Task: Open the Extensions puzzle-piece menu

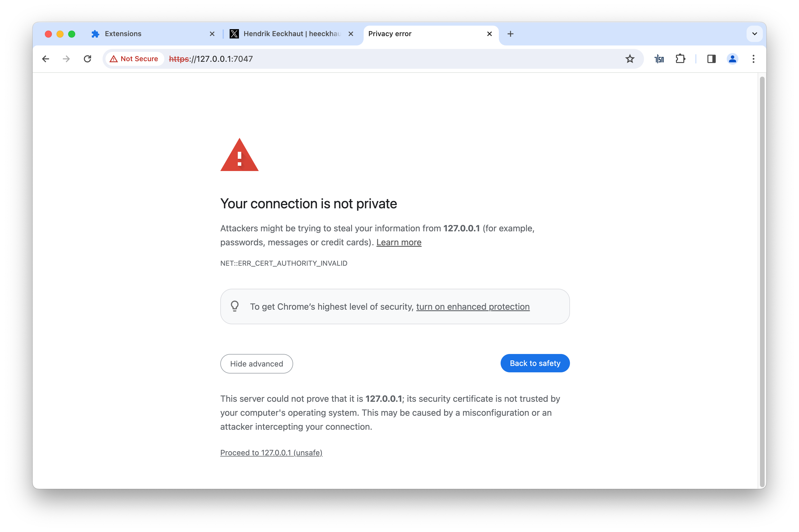Action: point(680,59)
